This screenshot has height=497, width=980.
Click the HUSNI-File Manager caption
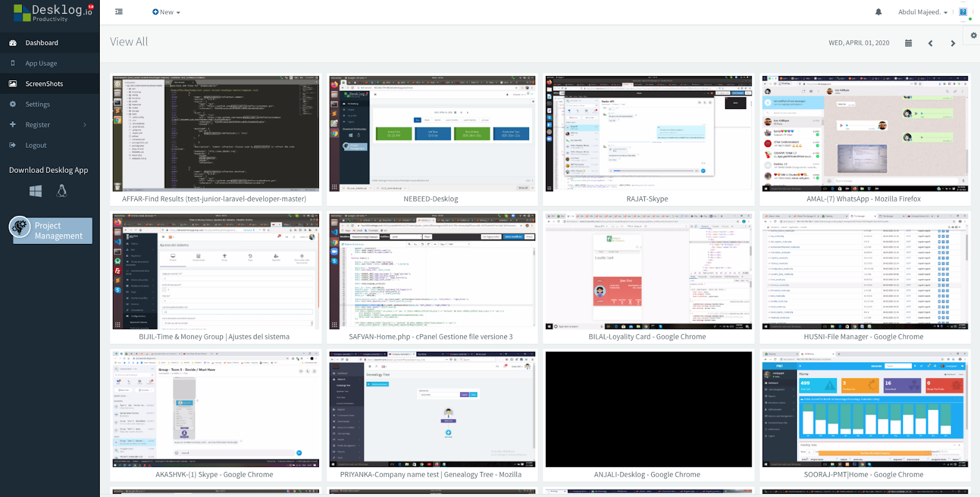tap(864, 337)
